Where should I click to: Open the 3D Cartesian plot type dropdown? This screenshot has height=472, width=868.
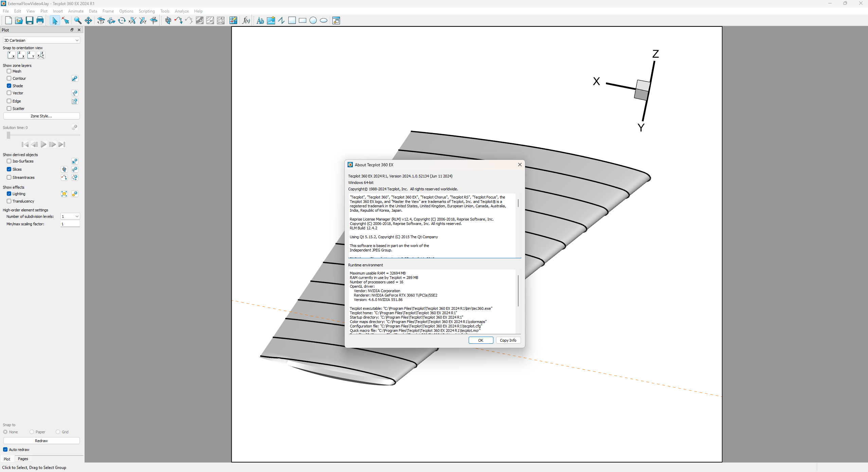(x=41, y=40)
